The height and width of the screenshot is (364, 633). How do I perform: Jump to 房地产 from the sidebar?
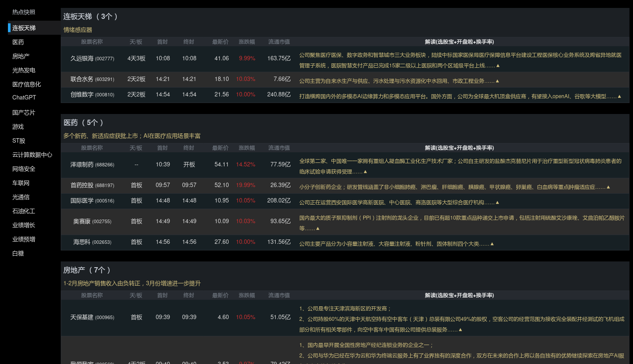pos(21,56)
